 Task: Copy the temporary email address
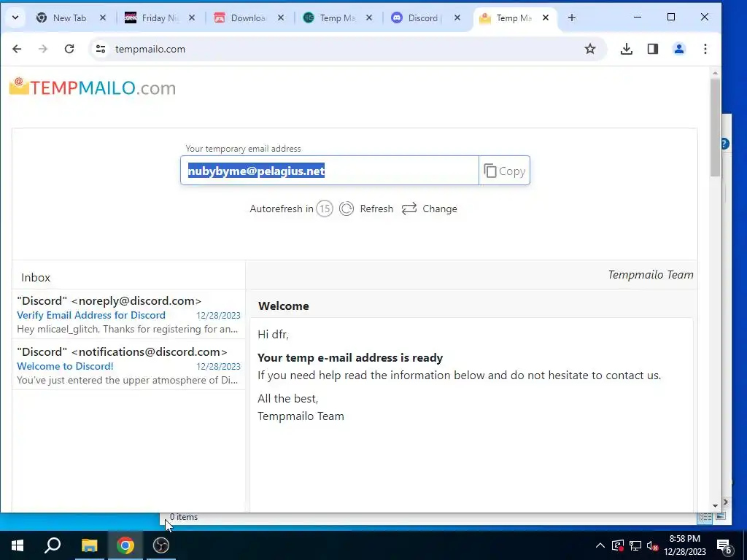pos(505,171)
